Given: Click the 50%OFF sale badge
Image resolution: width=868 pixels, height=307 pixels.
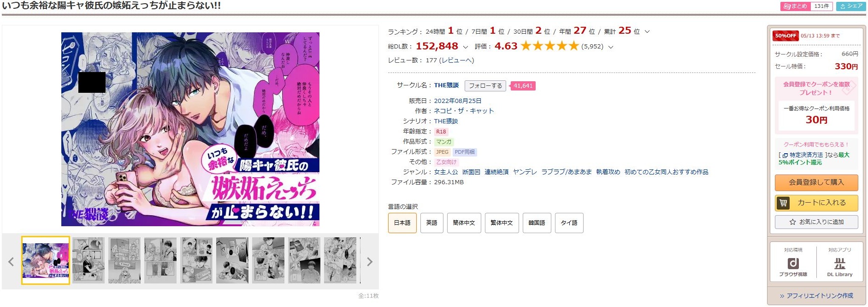Looking at the screenshot, I should tap(785, 36).
